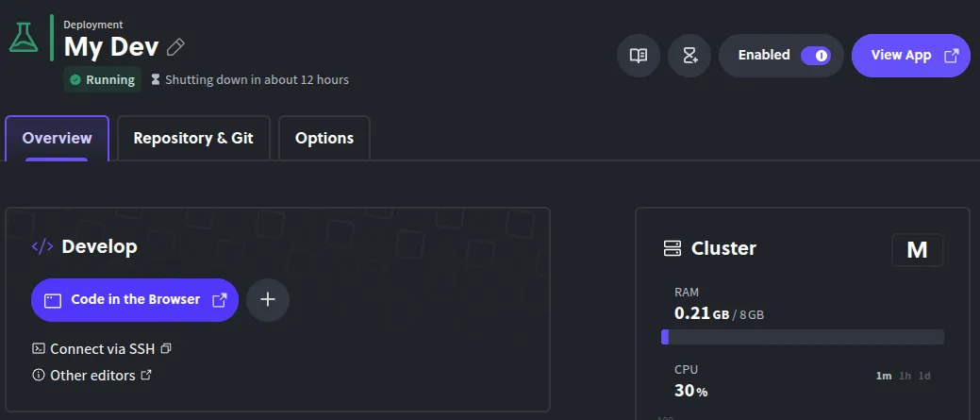Click the hourglass icon beside the shutdown notice
The height and width of the screenshot is (420, 980).
tap(156, 80)
